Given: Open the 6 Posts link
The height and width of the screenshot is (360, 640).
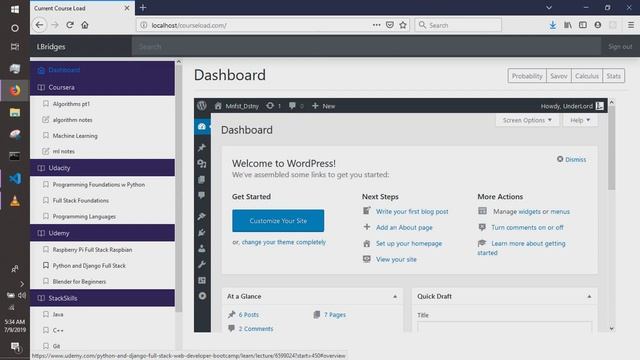Looking at the screenshot, I should tap(249, 315).
